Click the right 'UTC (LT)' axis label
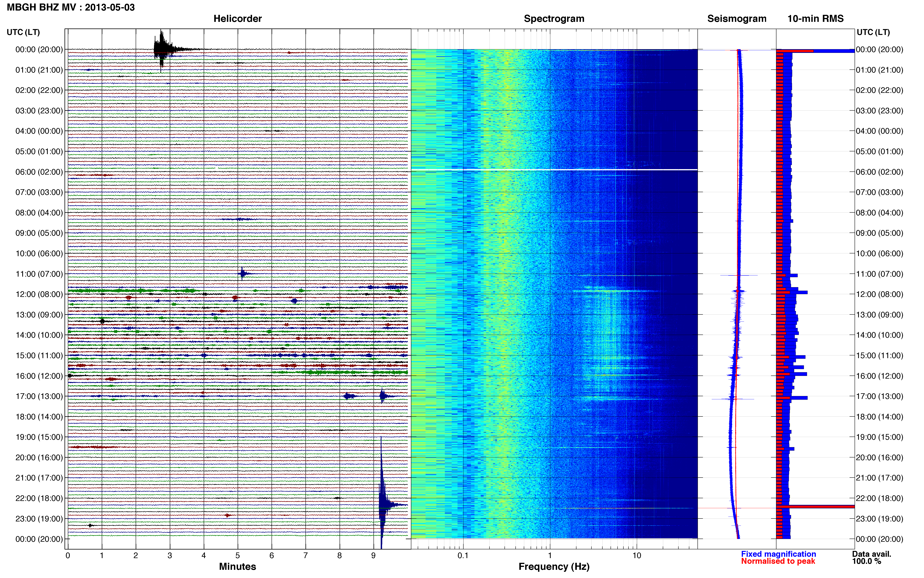Screen dimensions: 924x578 coord(873,32)
